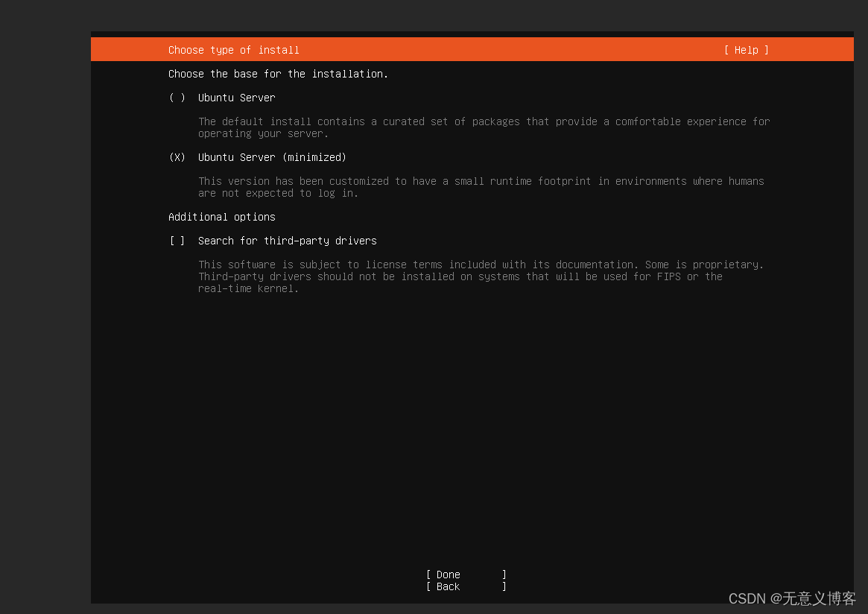This screenshot has height=614, width=868.
Task: Select the Ubuntu Server label text
Action: [x=236, y=98]
